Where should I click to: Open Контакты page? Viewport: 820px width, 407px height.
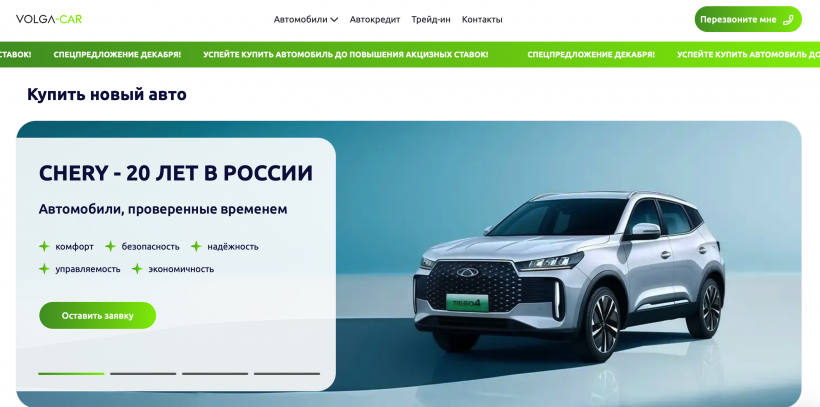(x=482, y=19)
